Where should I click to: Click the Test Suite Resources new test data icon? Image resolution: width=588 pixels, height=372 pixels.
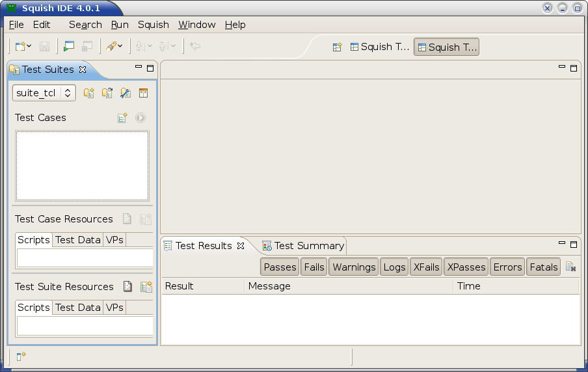point(146,287)
